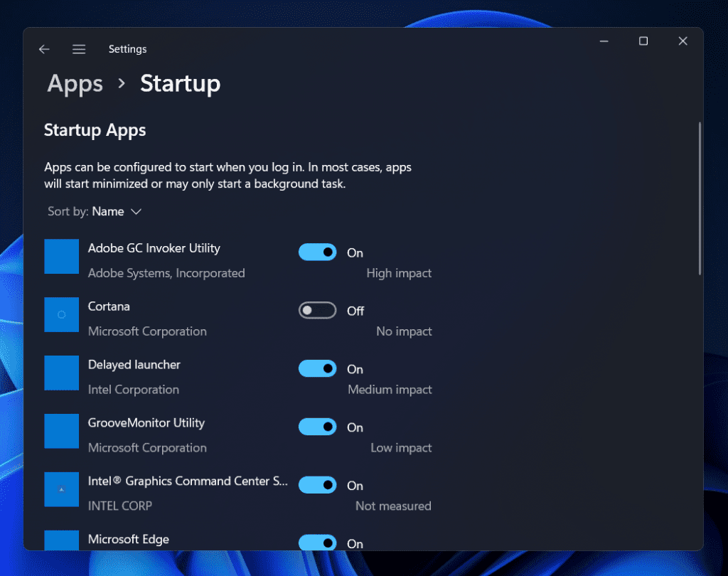Turn off Microsoft Edge startup
The width and height of the screenshot is (728, 576).
(x=317, y=543)
